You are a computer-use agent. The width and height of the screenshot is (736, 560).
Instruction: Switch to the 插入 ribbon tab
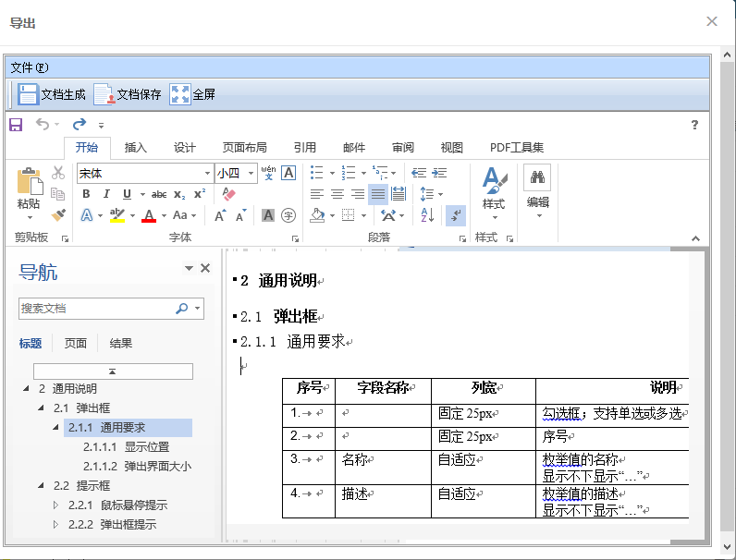[136, 148]
